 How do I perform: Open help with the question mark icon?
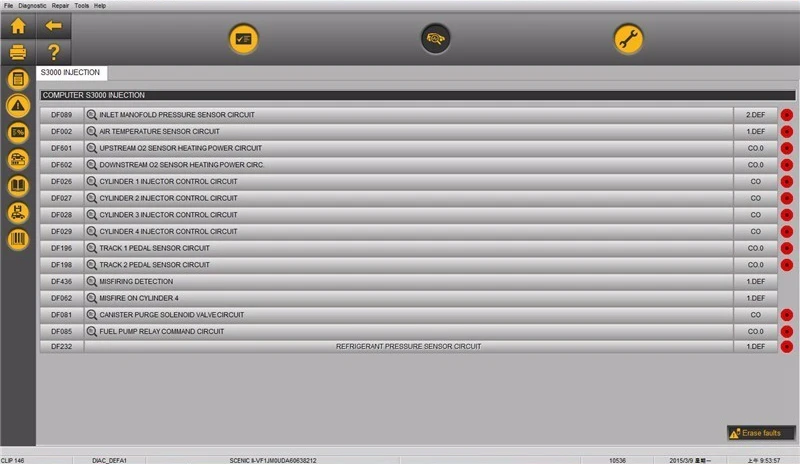click(54, 52)
